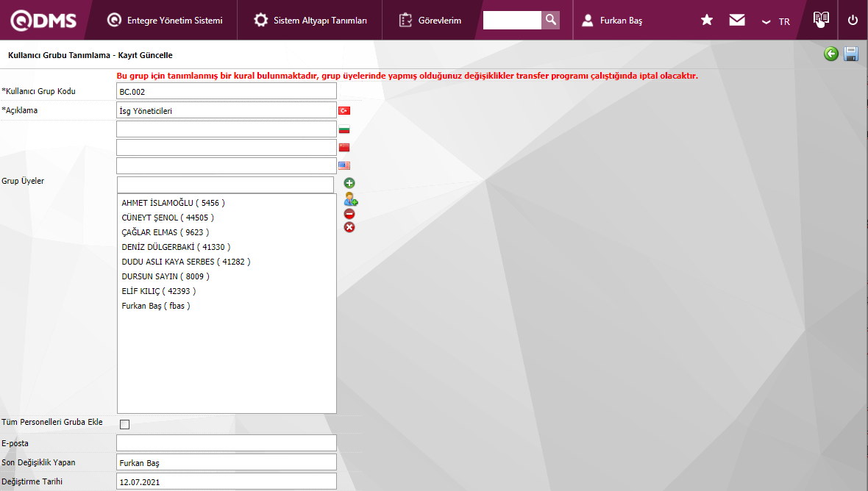Viewport: 868px width, 491px height.
Task: Click the E-posta input field
Action: tap(227, 443)
